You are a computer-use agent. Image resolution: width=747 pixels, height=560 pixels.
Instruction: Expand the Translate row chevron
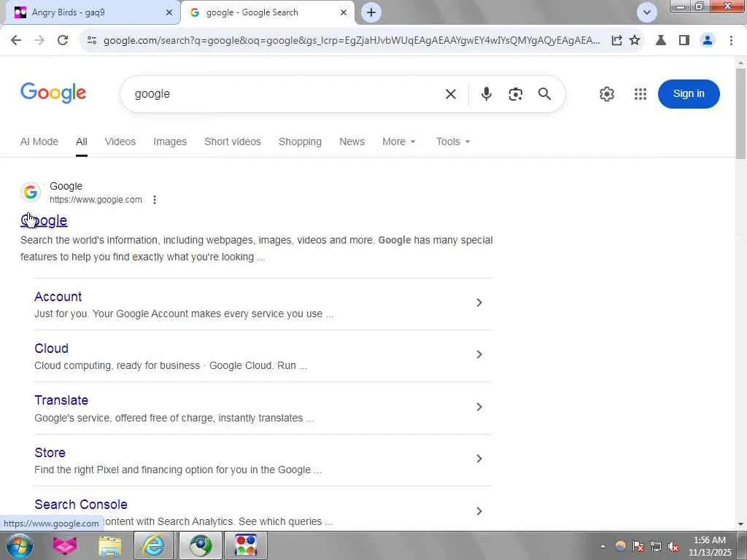tap(479, 407)
